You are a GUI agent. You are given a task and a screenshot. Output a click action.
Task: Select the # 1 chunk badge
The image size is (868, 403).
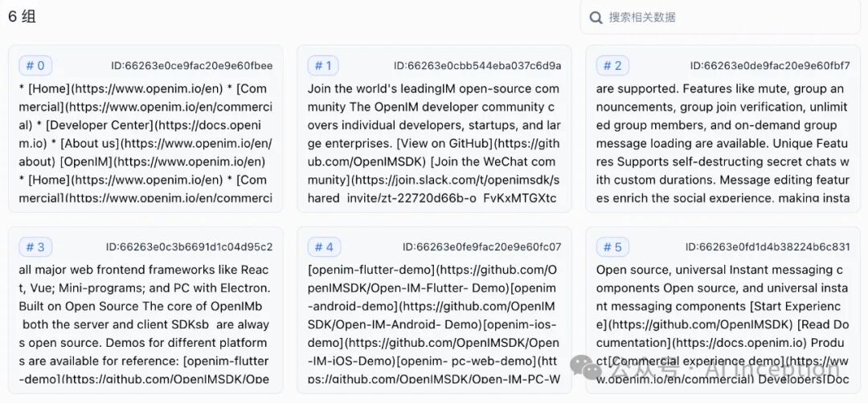coord(323,66)
